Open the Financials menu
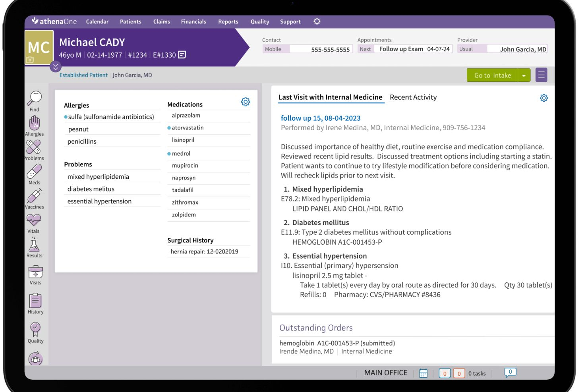Viewport: 588px width, 392px height. [x=193, y=21]
